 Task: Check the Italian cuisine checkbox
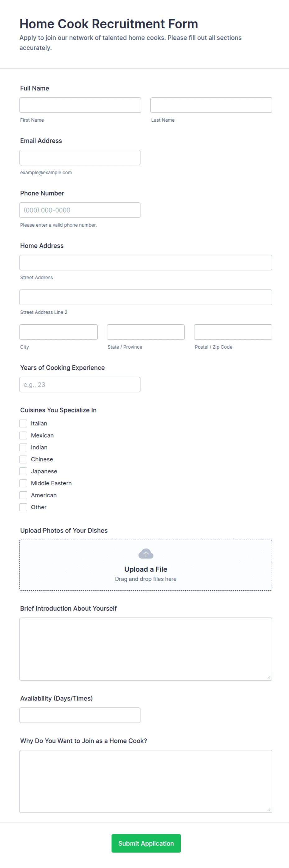pyautogui.click(x=23, y=423)
